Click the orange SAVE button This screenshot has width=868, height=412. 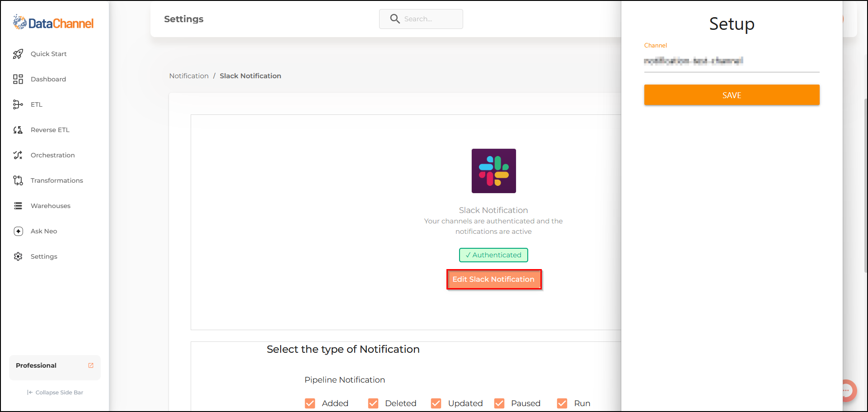point(732,95)
